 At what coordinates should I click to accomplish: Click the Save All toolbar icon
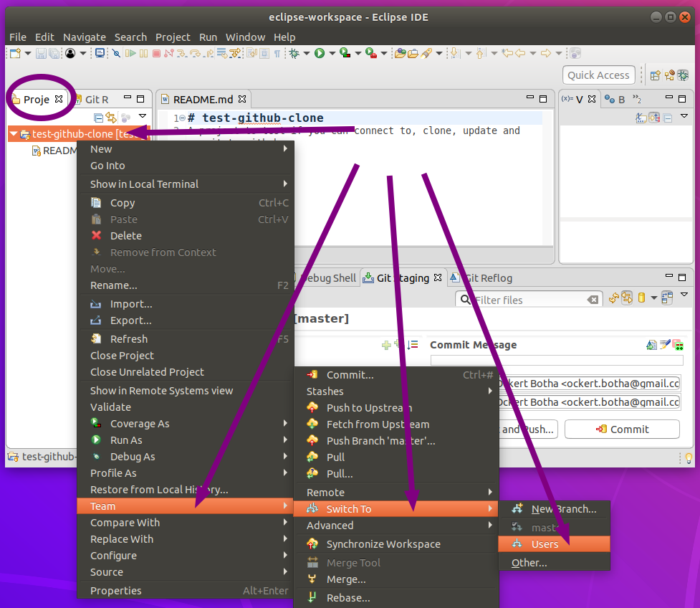[54, 54]
